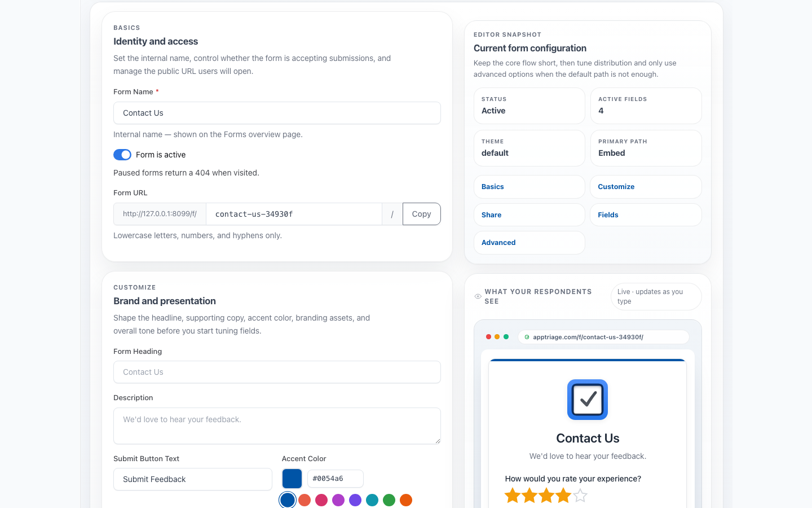Open the Advanced section link

(529, 243)
